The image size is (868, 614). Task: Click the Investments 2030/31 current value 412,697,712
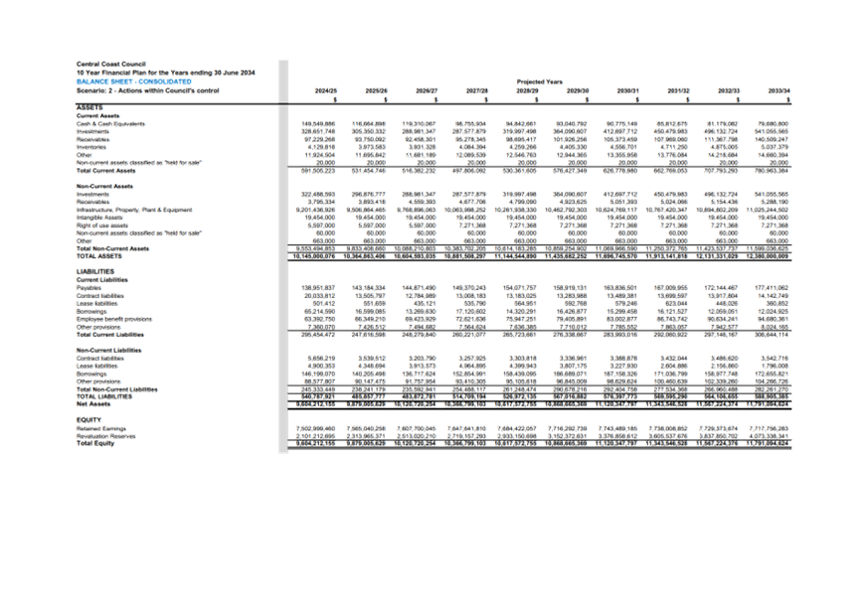[x=620, y=132]
